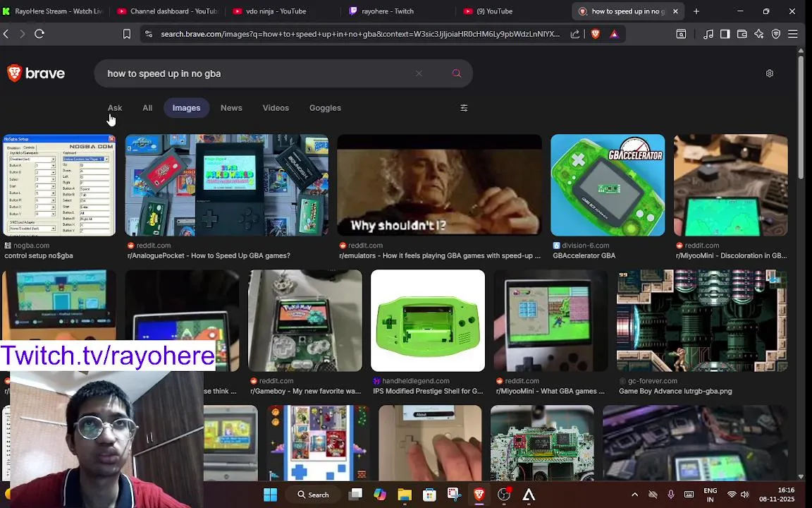Open Snipping Tool from the taskbar
The height and width of the screenshot is (508, 812).
click(x=454, y=495)
